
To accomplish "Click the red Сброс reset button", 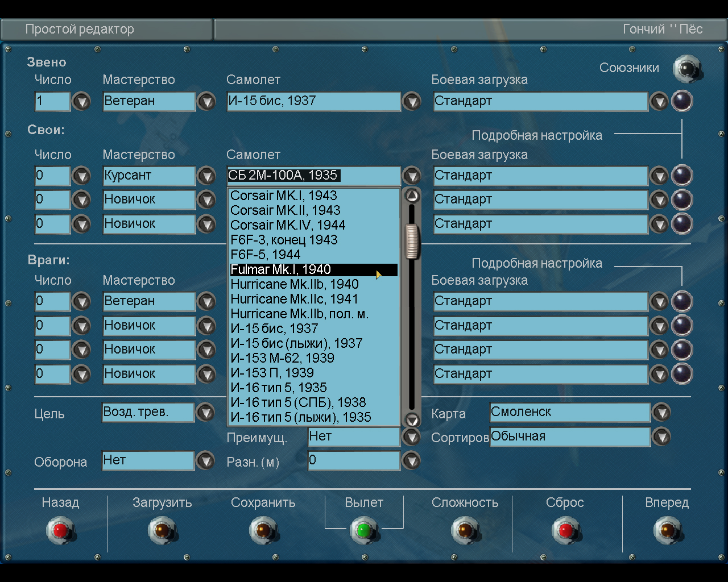I will (565, 531).
